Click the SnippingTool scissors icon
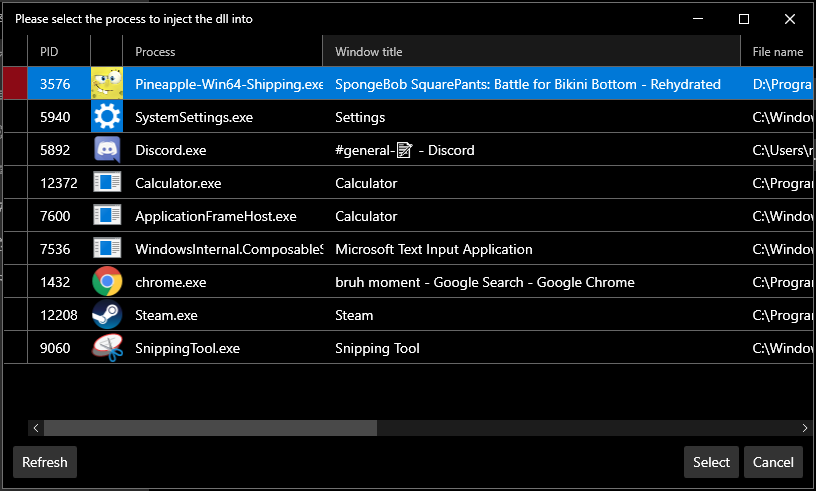The image size is (816, 491). 107,348
